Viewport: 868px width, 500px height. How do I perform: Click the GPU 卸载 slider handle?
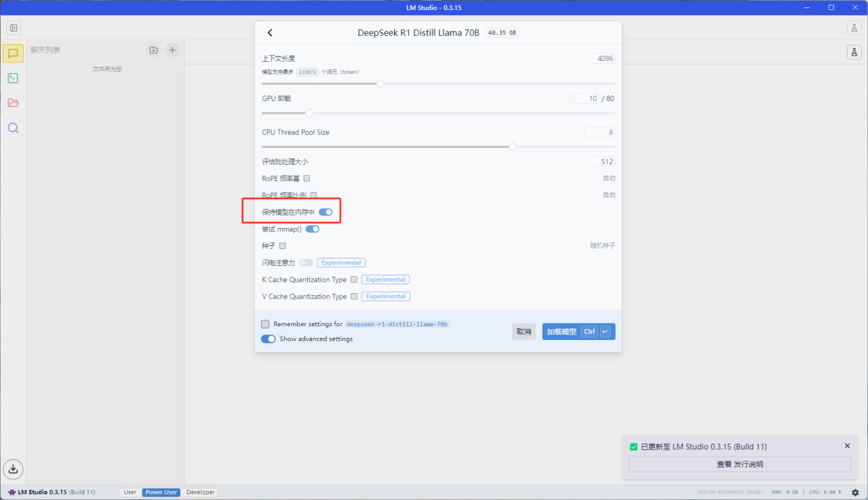[x=309, y=113]
